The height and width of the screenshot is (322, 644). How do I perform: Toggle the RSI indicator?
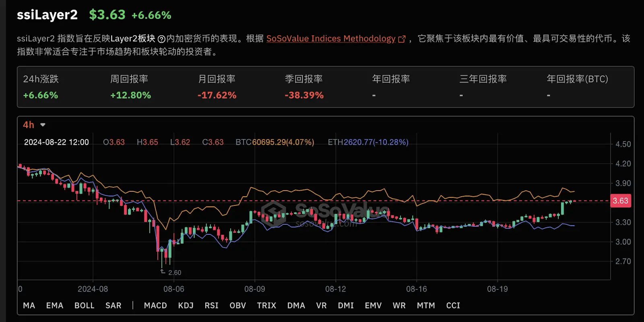pyautogui.click(x=212, y=306)
